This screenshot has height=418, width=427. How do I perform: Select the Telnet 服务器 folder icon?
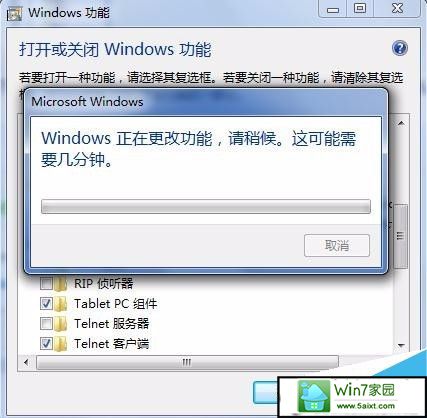point(60,324)
